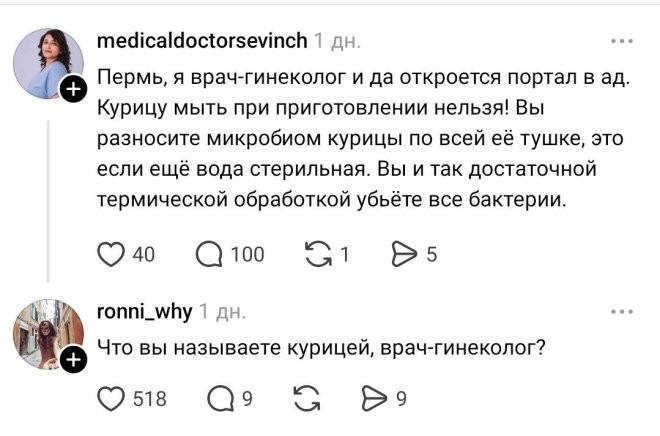
Task: Share the ronni_why reply via the send icon
Action: [374, 399]
